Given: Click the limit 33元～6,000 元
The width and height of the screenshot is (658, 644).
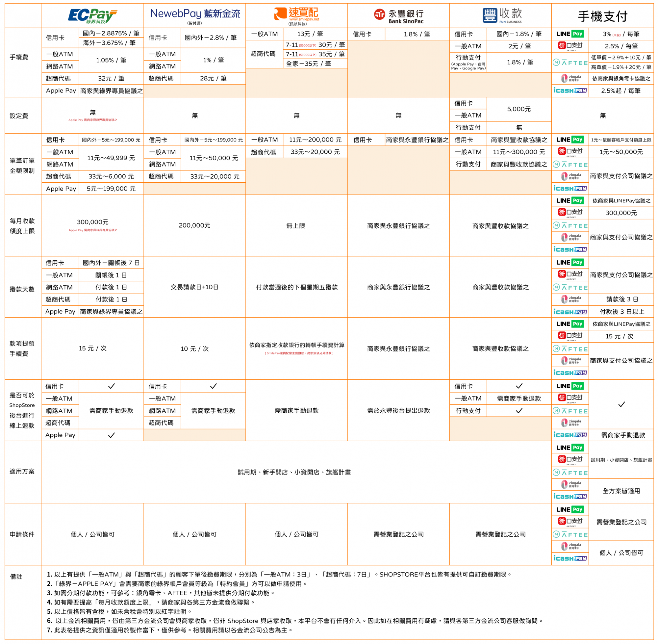Looking at the screenshot, I should (x=111, y=177).
